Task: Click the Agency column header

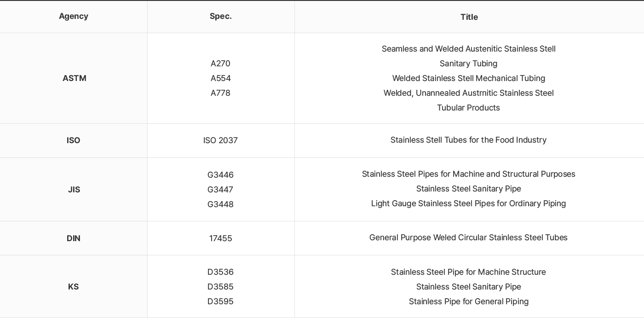Action: click(x=74, y=16)
